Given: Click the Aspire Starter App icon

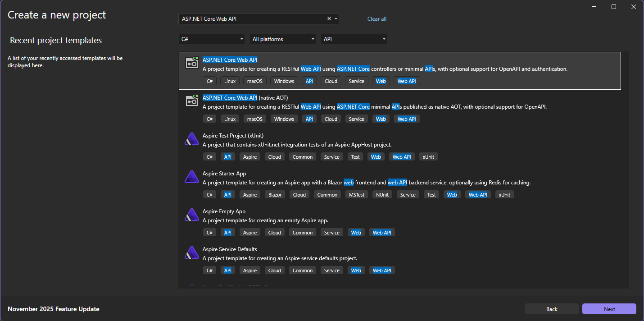Looking at the screenshot, I should coord(191,177).
